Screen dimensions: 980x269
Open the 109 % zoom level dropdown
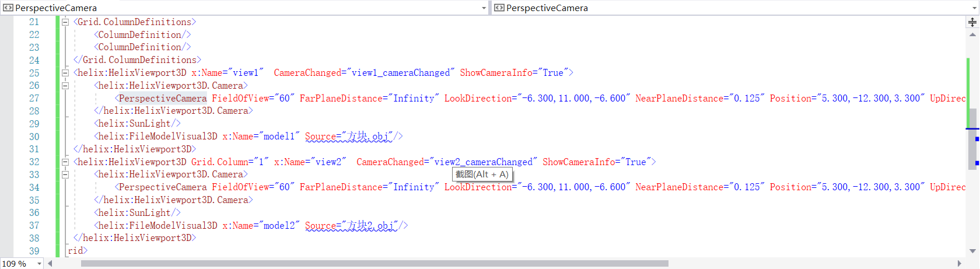tap(39, 264)
